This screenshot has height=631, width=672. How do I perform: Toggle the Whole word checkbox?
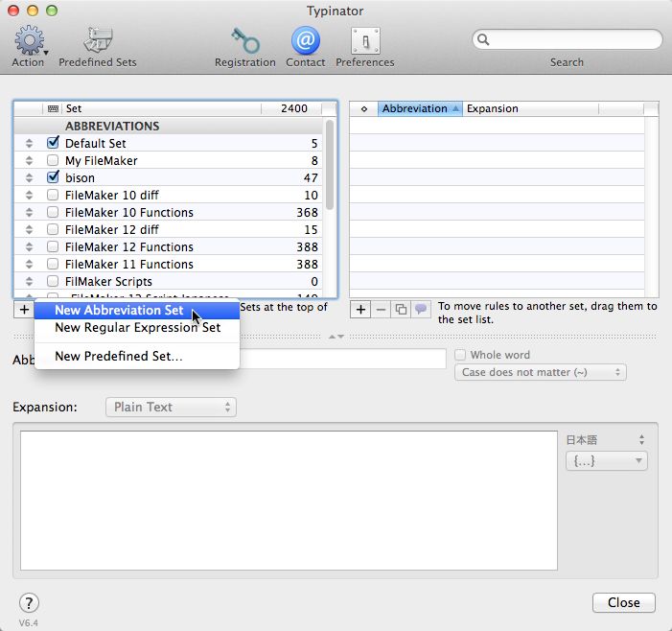click(460, 355)
